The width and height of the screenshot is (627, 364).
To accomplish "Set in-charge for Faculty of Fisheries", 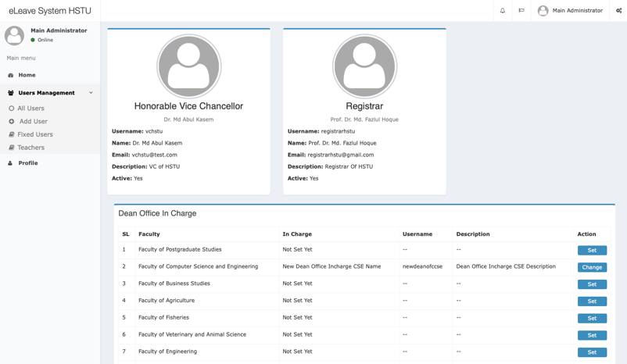I will (x=592, y=319).
